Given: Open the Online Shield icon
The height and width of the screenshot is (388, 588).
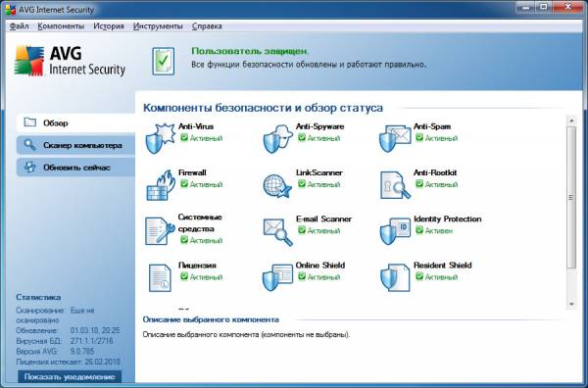Looking at the screenshot, I should (277, 277).
